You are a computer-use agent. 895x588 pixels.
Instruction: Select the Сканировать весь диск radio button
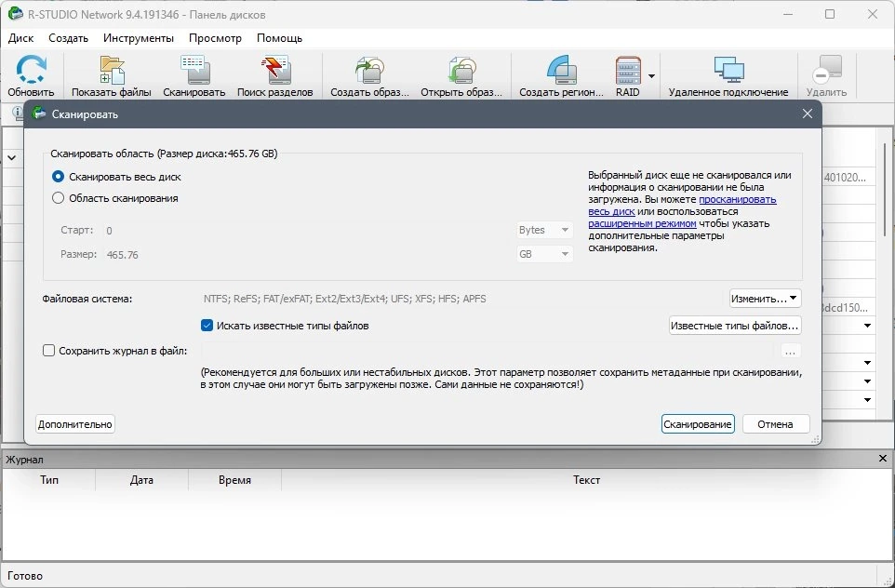pos(58,177)
